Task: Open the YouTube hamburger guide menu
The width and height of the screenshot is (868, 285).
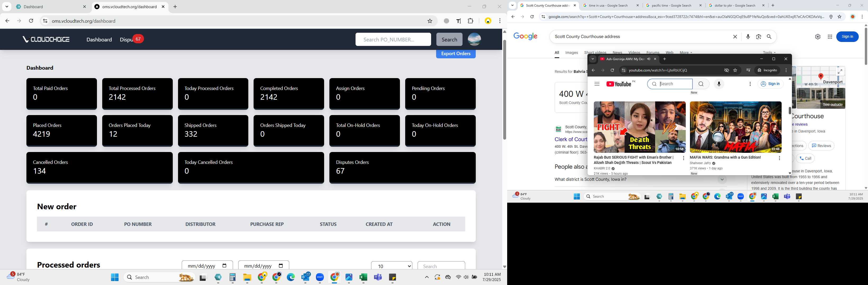Action: pyautogui.click(x=597, y=84)
